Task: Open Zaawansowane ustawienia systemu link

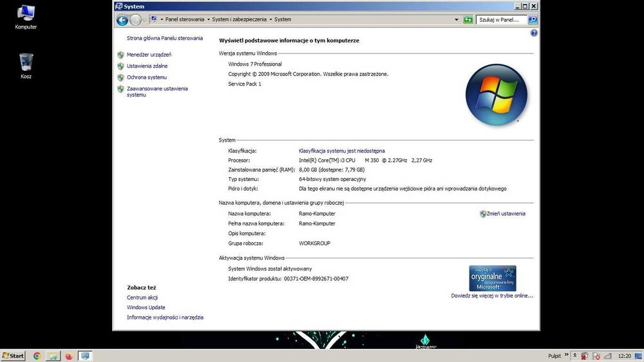Action: (157, 91)
